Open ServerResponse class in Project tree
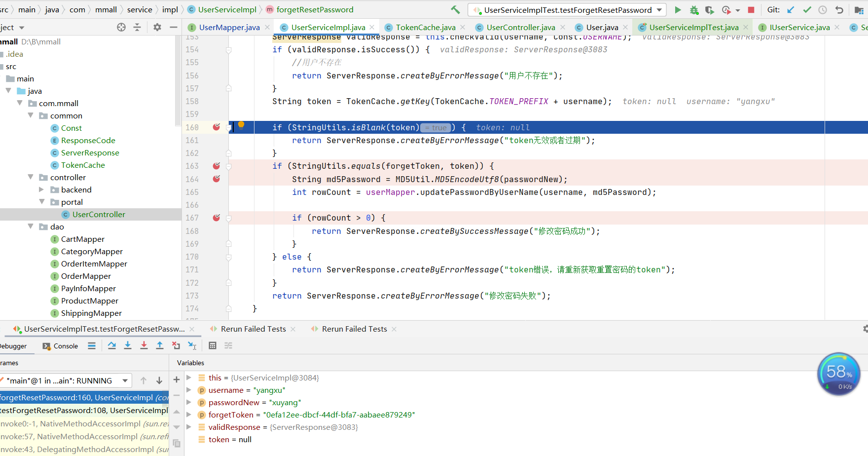The width and height of the screenshot is (868, 456). pyautogui.click(x=90, y=152)
